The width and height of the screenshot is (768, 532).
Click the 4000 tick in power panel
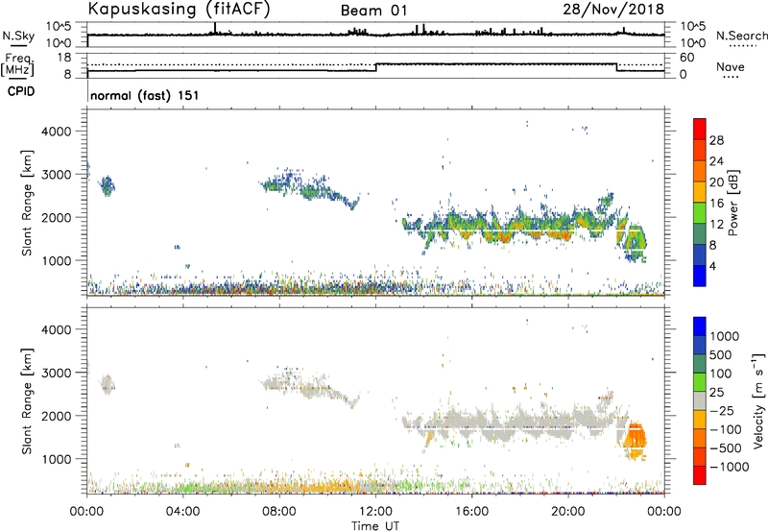pos(57,132)
